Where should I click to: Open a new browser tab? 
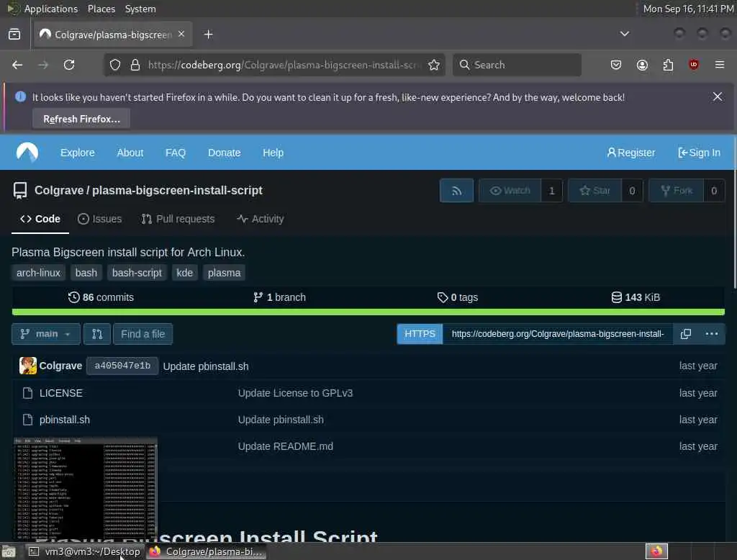[208, 35]
